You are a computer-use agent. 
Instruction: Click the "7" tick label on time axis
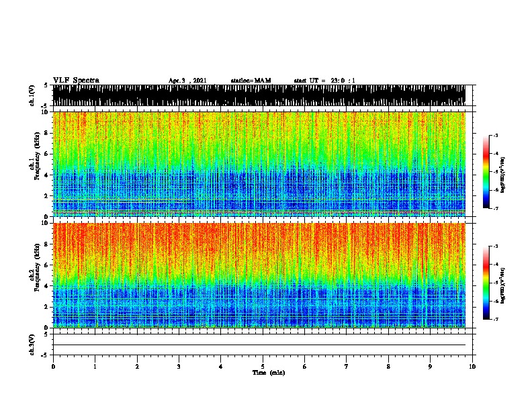347,367
